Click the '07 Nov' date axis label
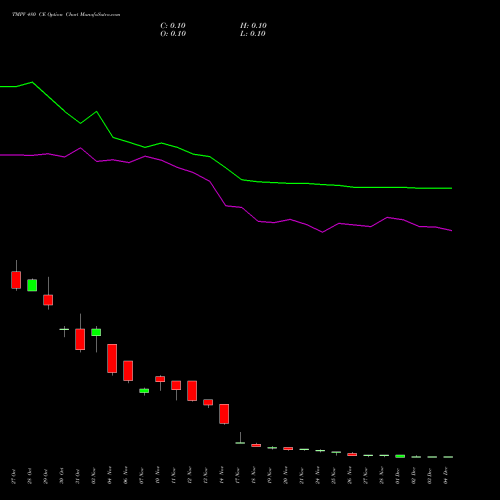500x500 pixels. click(142, 476)
